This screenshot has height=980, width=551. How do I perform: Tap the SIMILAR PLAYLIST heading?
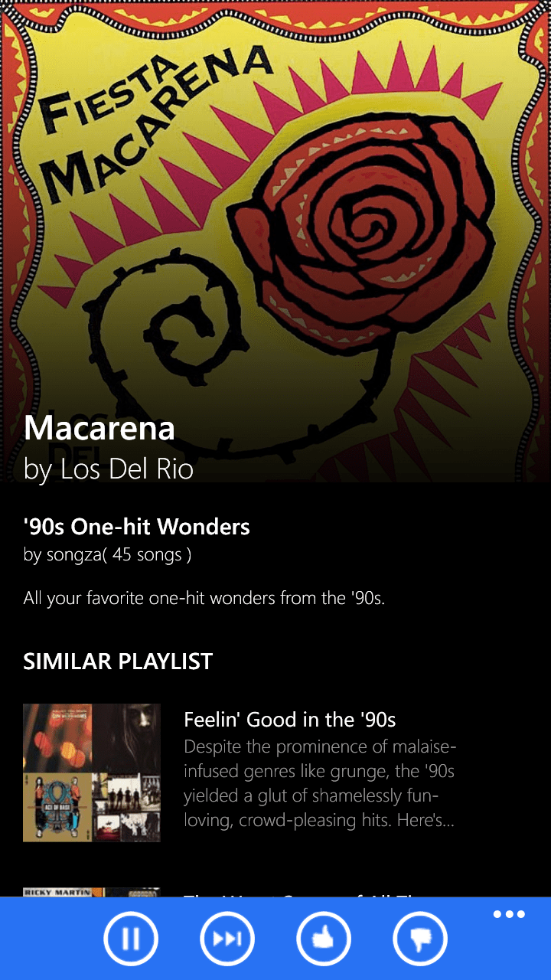tap(118, 661)
